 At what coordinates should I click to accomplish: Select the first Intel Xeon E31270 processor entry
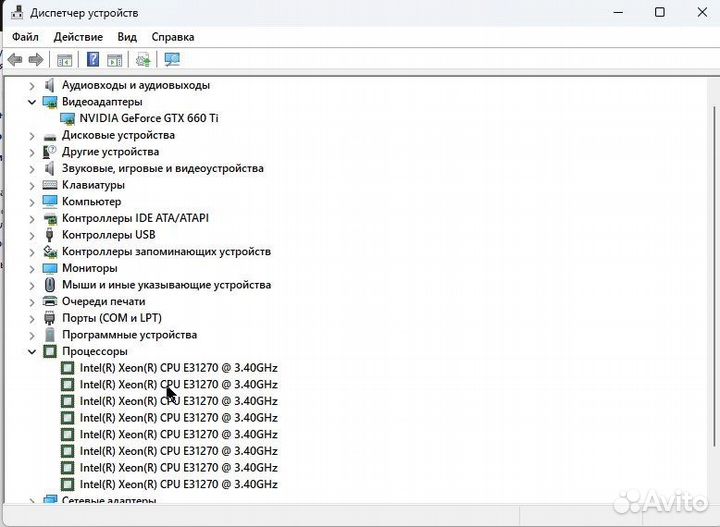(178, 368)
